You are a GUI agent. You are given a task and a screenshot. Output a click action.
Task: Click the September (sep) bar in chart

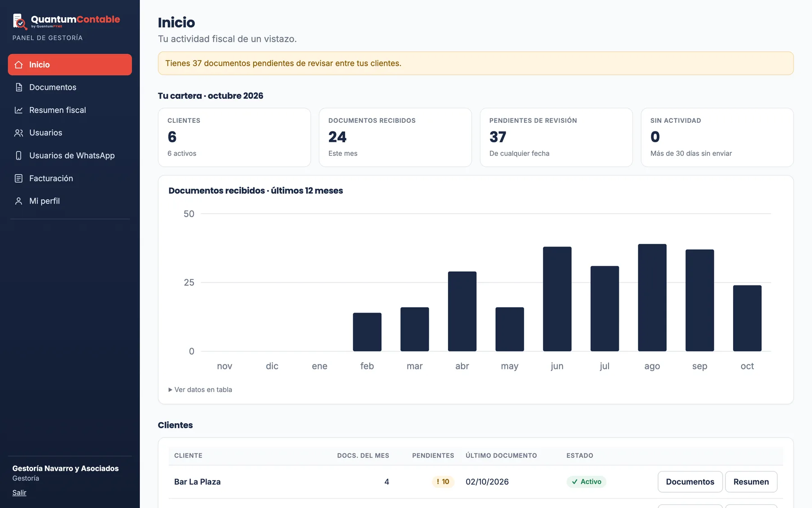pyautogui.click(x=700, y=300)
